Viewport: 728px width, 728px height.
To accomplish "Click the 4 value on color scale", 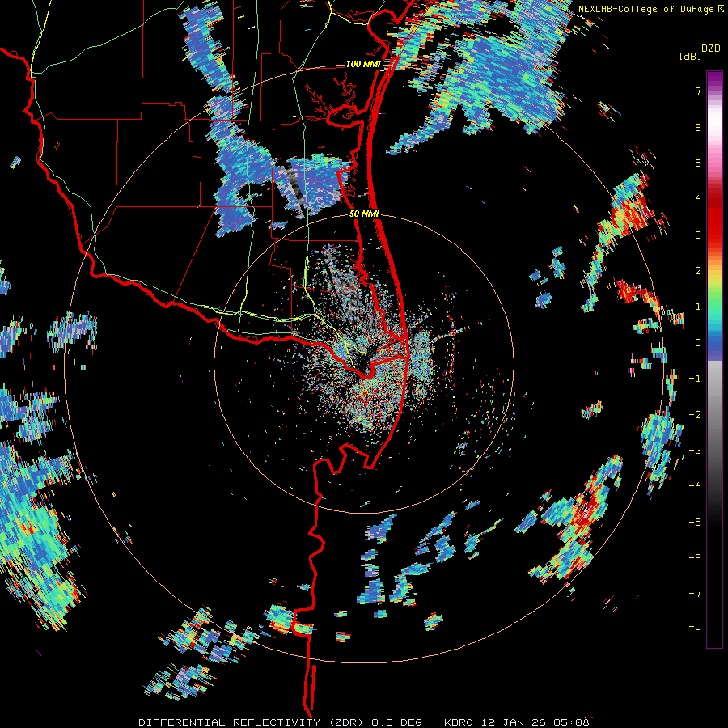I will point(698,199).
